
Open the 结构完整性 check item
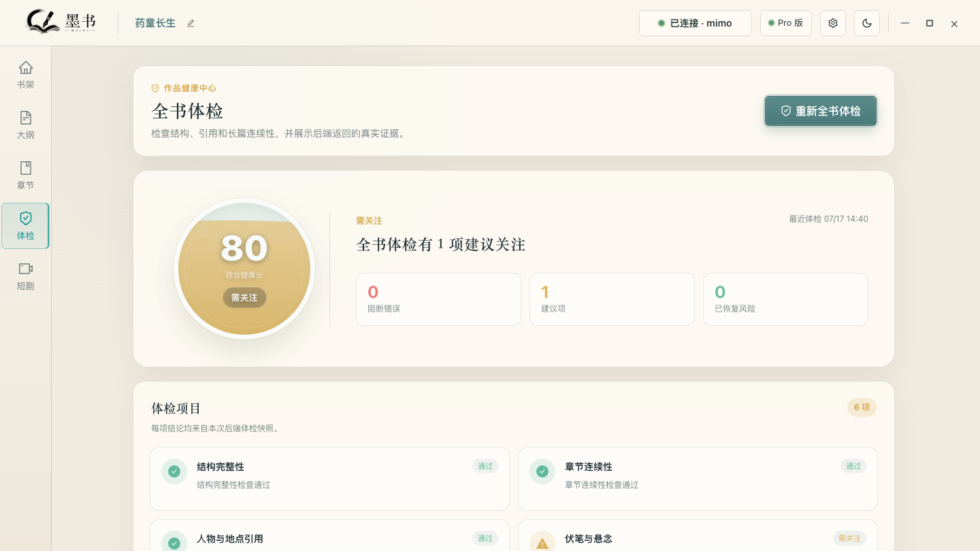click(329, 479)
